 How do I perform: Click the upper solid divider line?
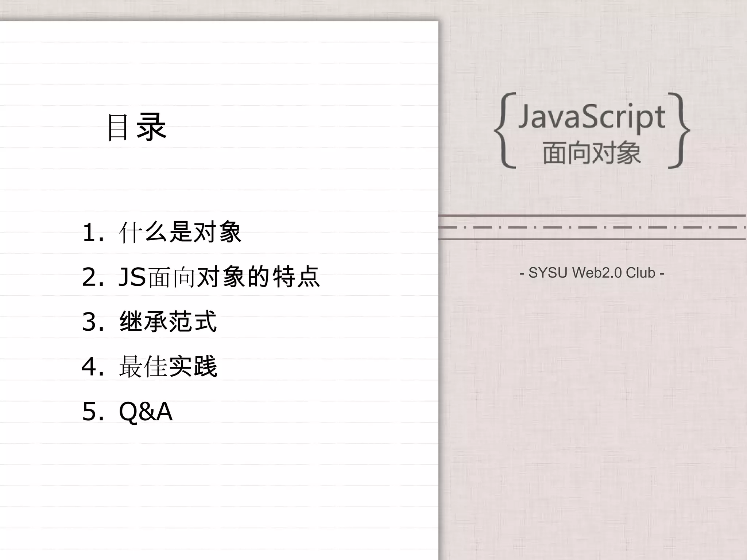[x=592, y=216]
